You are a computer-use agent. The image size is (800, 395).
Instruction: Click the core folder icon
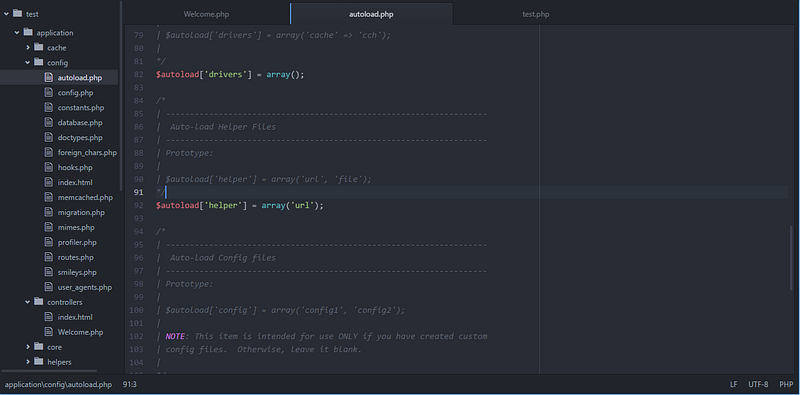click(x=38, y=347)
